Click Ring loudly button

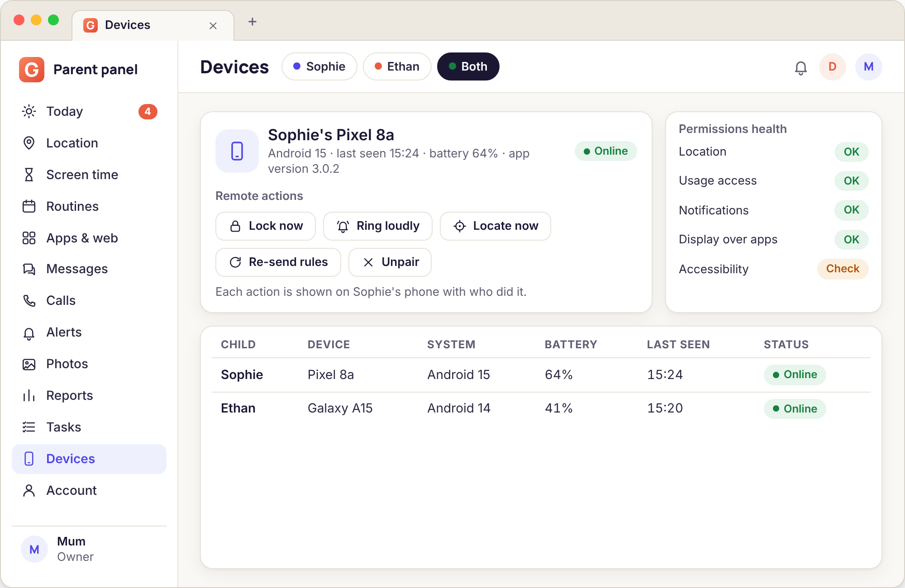(378, 226)
